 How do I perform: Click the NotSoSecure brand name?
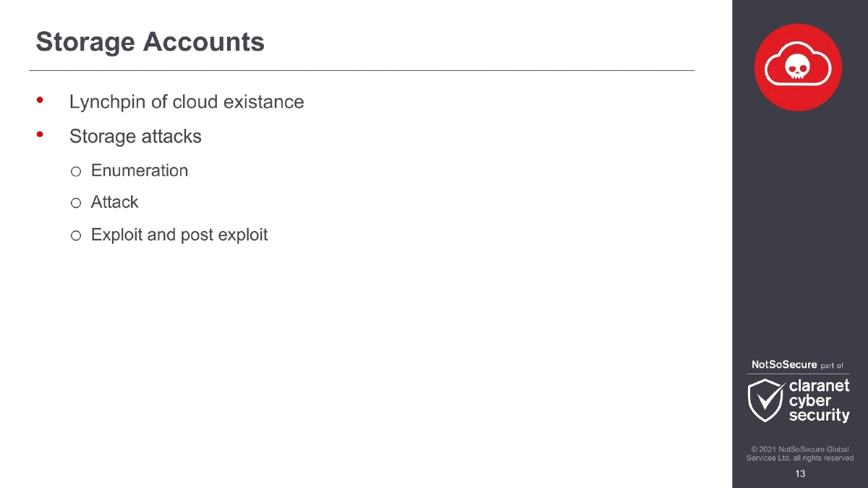[x=784, y=365]
